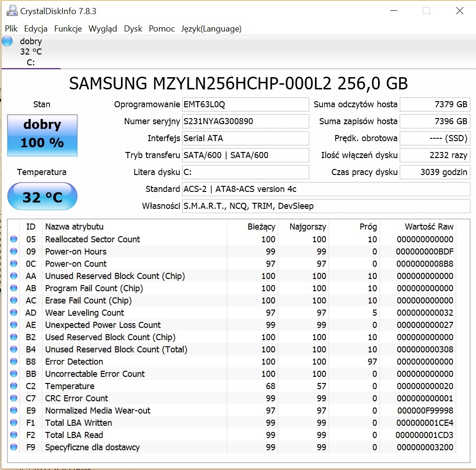
Task: Click status dot for Unexpected Power Loss Count
Action: [14, 325]
